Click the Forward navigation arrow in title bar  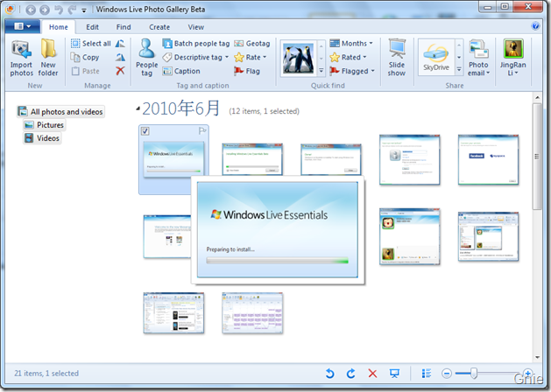pos(45,10)
